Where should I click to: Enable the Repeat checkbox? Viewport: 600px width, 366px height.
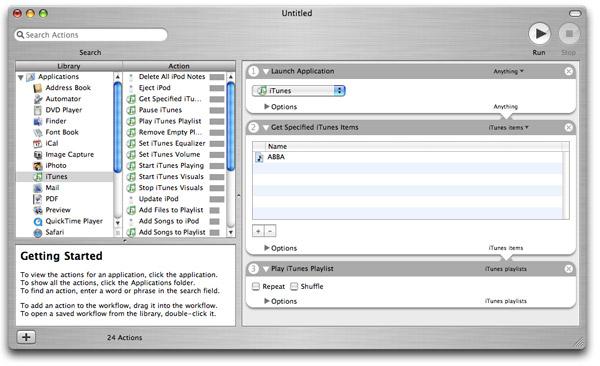(256, 286)
